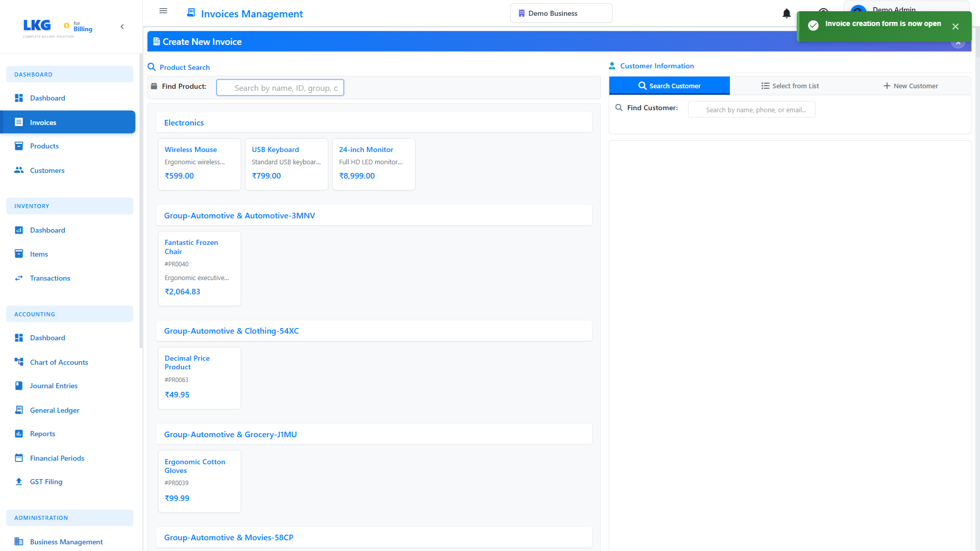Open the Products page from sidebar

(x=44, y=146)
